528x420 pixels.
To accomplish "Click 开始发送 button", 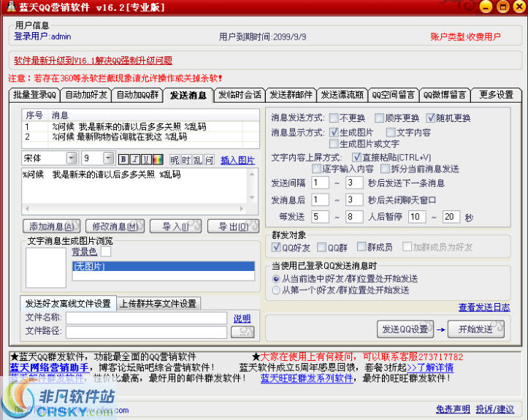I will [476, 329].
